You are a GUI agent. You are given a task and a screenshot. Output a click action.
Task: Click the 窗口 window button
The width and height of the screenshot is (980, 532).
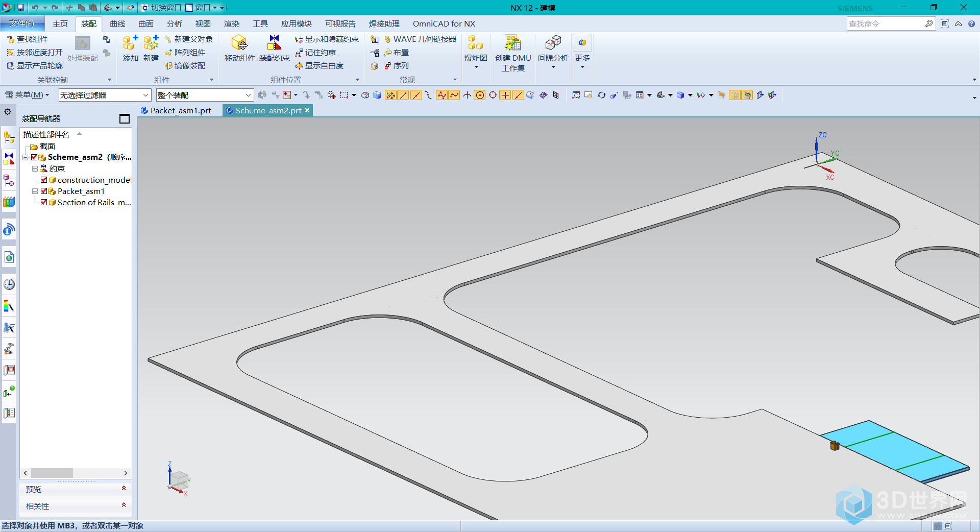coord(202,8)
